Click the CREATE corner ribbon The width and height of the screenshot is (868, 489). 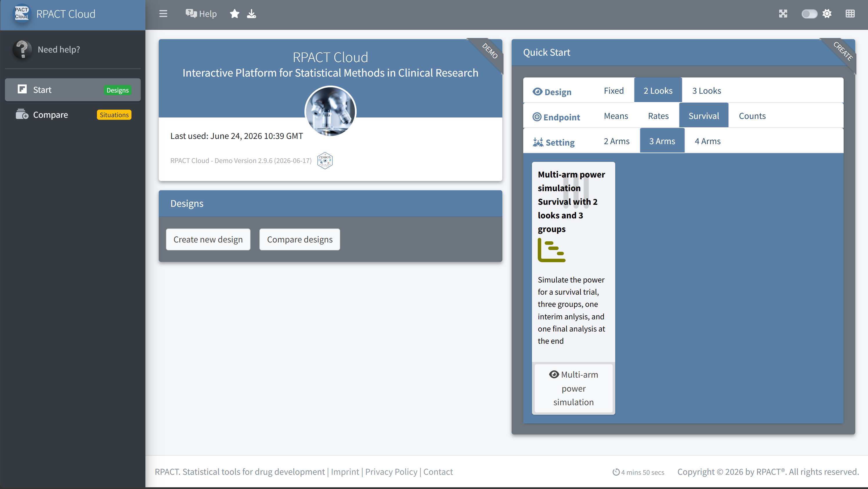842,51
